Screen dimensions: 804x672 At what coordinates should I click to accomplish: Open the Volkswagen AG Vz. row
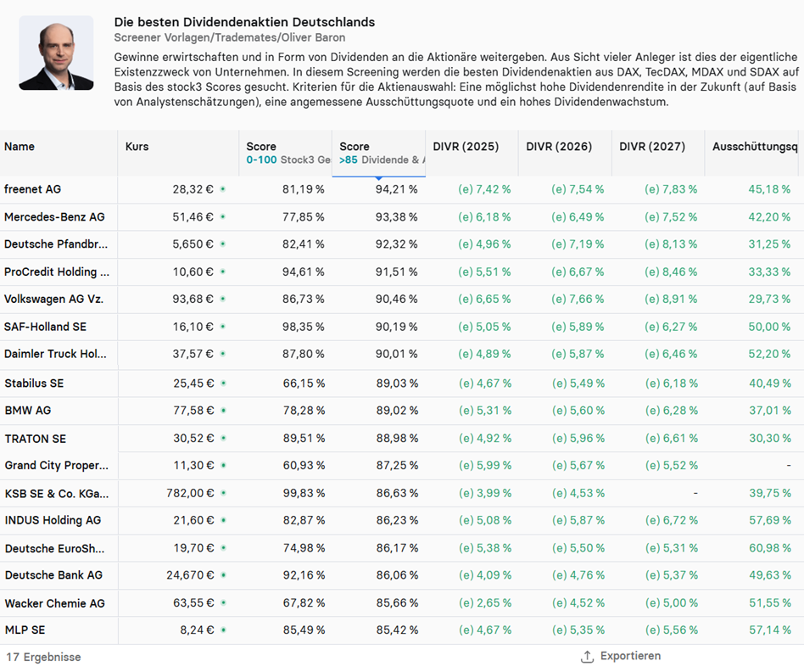pos(402,299)
